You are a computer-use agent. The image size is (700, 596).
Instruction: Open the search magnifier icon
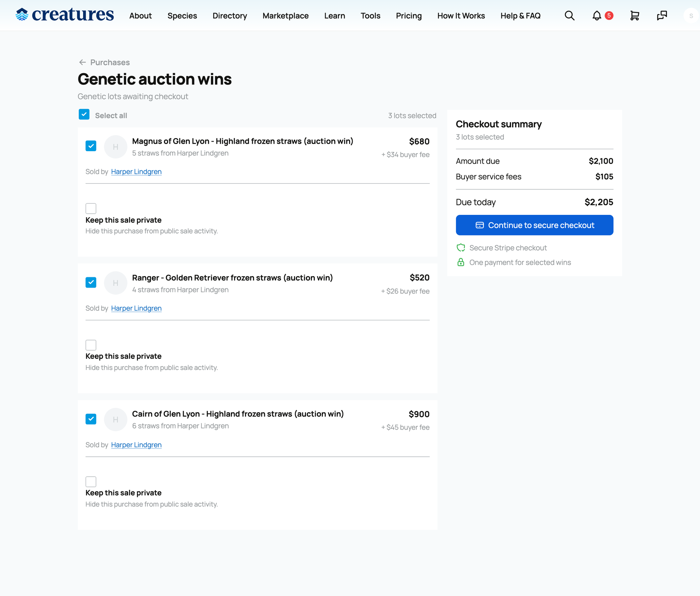click(x=569, y=16)
